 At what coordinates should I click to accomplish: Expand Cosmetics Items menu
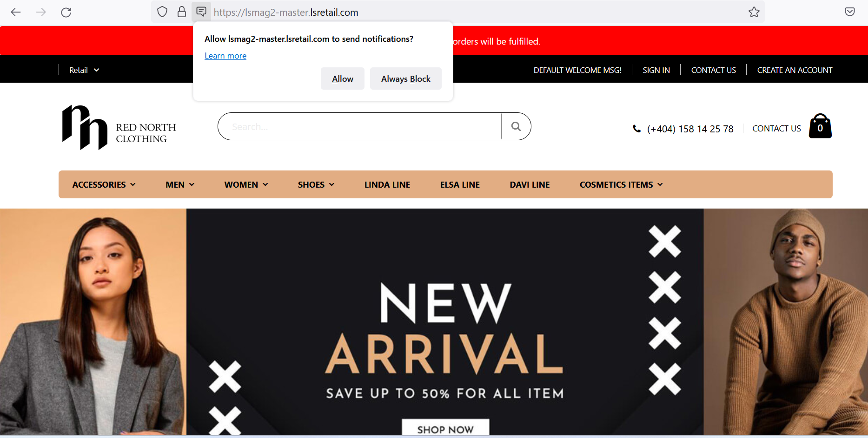(x=621, y=184)
